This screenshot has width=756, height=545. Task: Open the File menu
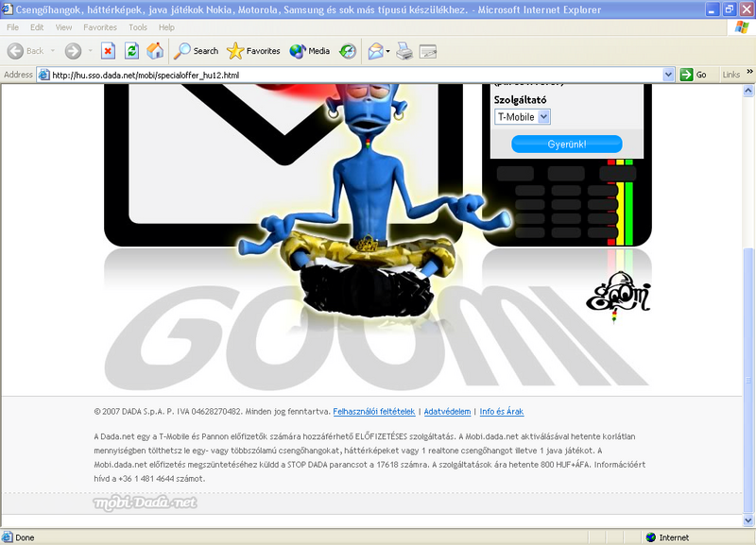point(12,27)
